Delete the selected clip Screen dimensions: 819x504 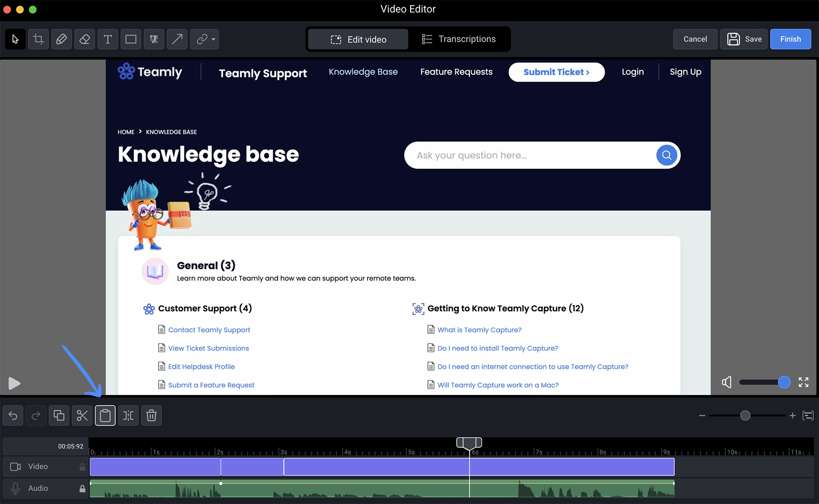point(151,415)
